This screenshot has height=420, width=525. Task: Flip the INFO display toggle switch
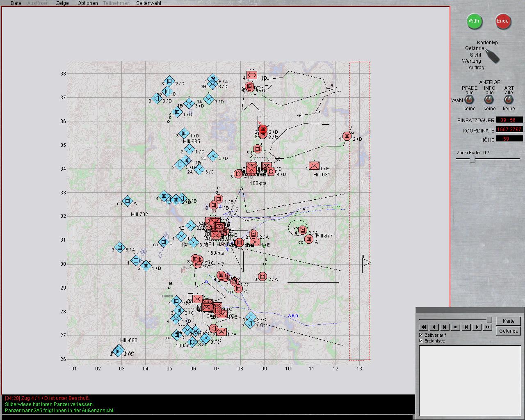[x=489, y=100]
